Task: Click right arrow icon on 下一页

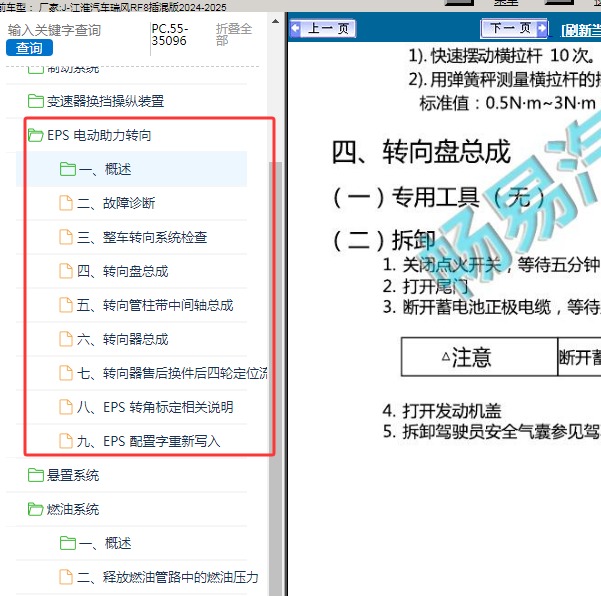Action: click(x=542, y=28)
